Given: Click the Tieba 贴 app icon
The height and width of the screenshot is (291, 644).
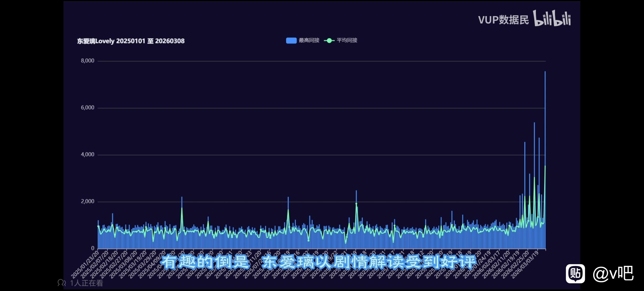Looking at the screenshot, I should point(575,274).
